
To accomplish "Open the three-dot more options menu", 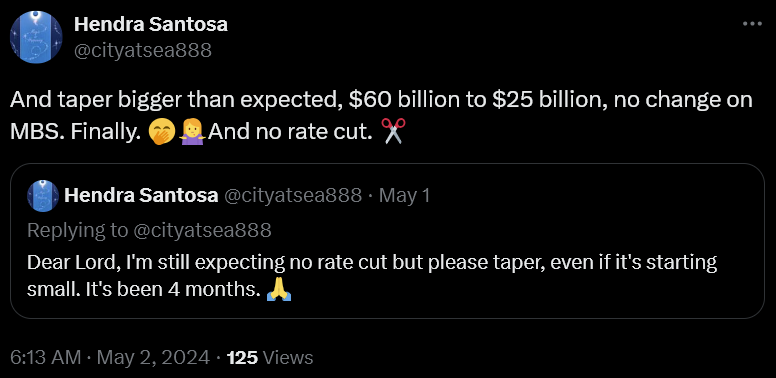I will tap(753, 23).
